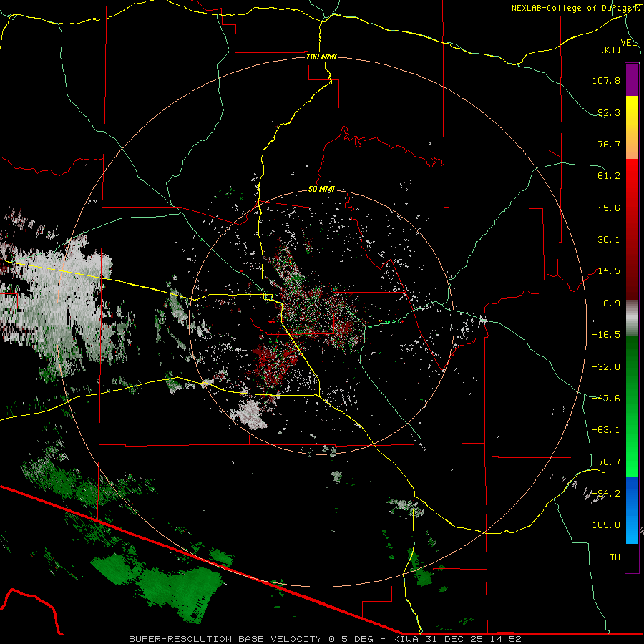
Task: Pick the red band on the color bar
Action: (x=632, y=229)
